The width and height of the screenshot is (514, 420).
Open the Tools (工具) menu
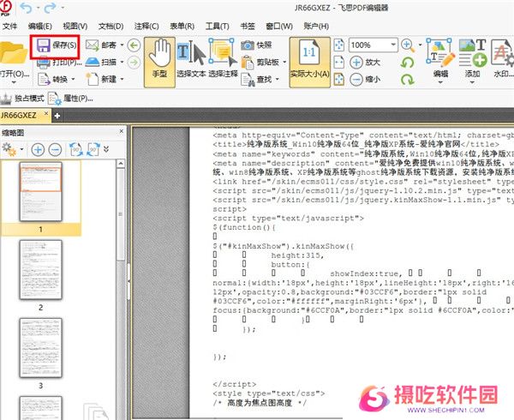pos(217,26)
